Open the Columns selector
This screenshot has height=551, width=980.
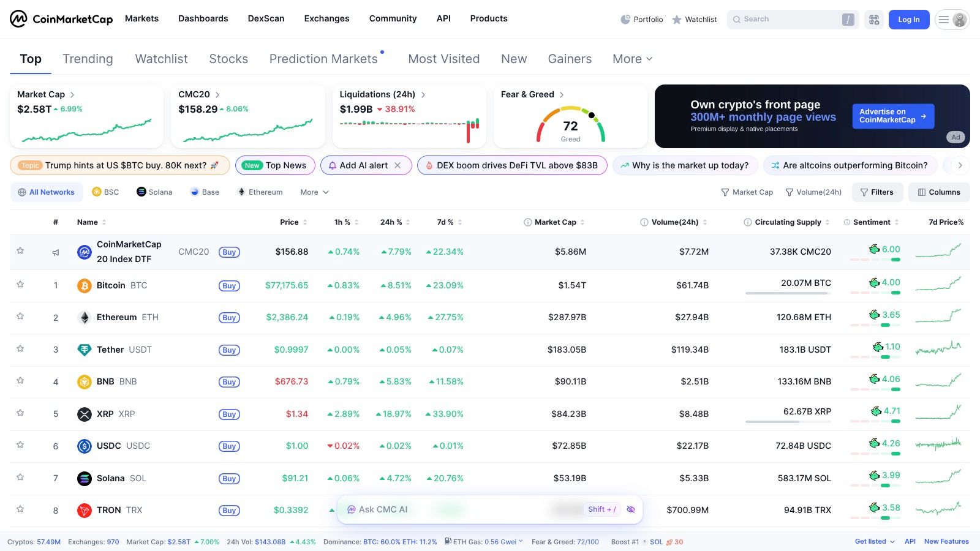click(x=939, y=192)
